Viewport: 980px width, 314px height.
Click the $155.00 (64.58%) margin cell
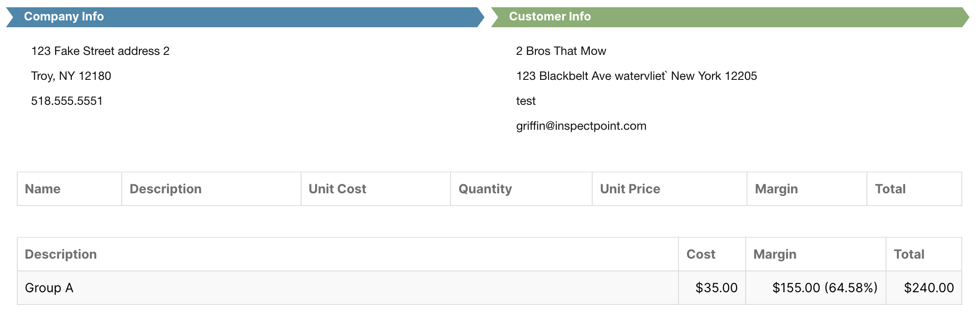[x=816, y=288]
